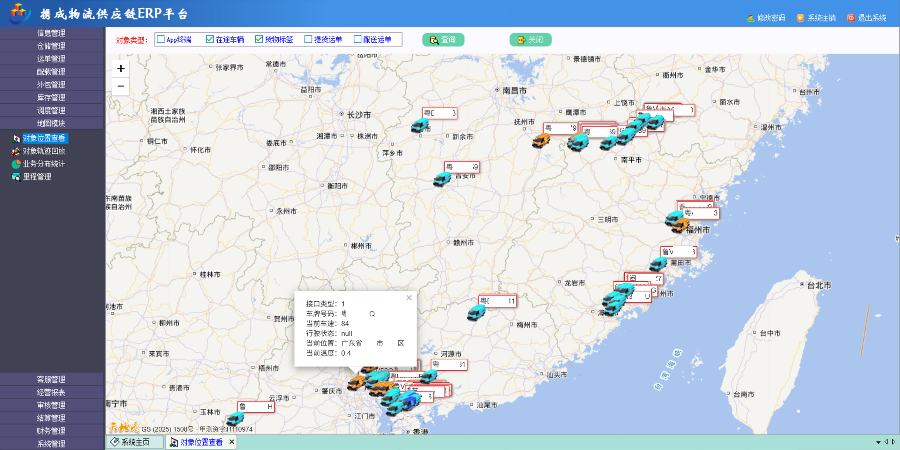
Task: Click the 台北市 label on the map
Action: click(820, 285)
